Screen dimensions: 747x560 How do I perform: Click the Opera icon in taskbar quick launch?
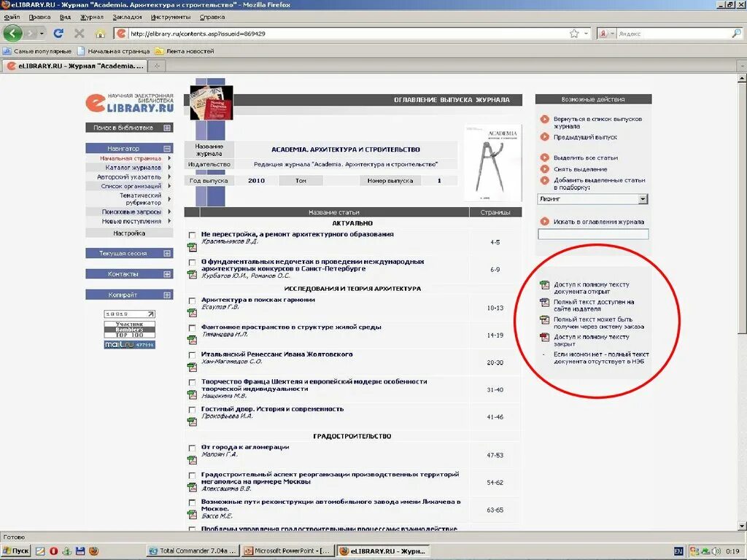pos(53,551)
